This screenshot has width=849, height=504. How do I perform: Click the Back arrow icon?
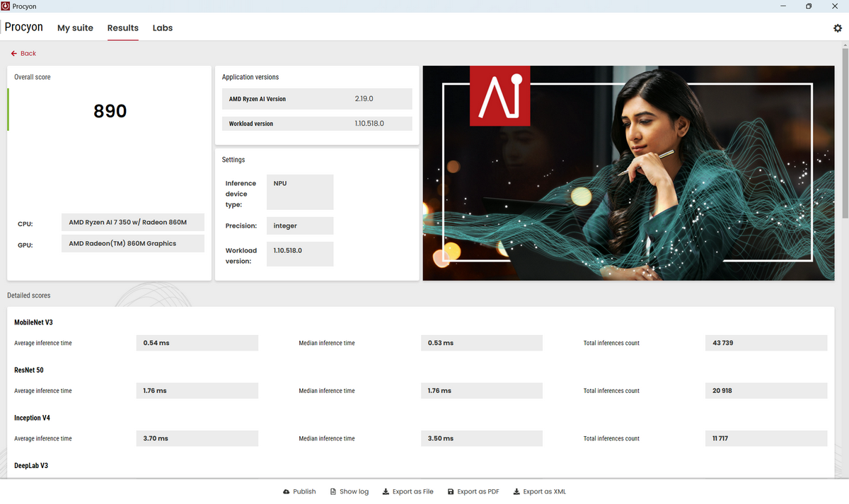(13, 54)
